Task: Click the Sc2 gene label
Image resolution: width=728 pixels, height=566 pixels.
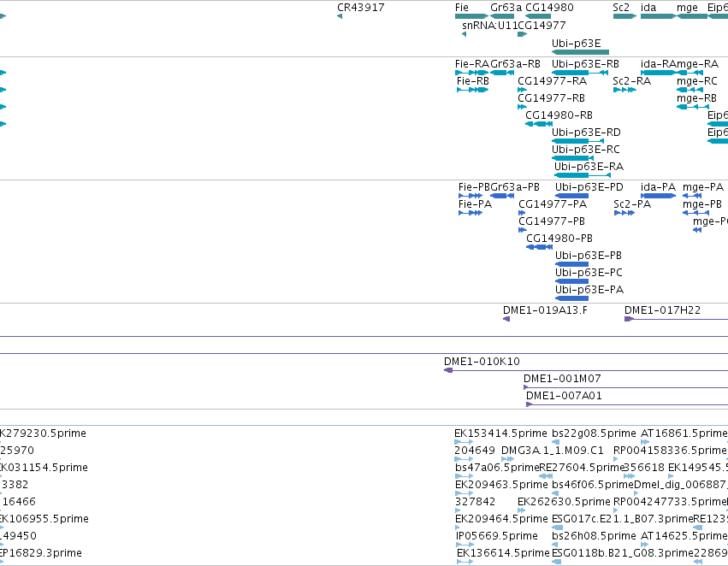Action: coord(621,8)
